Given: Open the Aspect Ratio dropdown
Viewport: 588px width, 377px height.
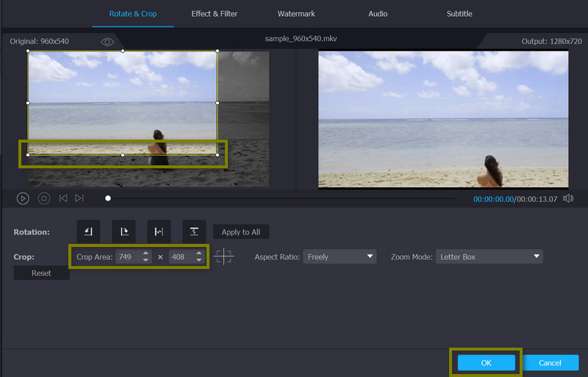Looking at the screenshot, I should pyautogui.click(x=339, y=257).
